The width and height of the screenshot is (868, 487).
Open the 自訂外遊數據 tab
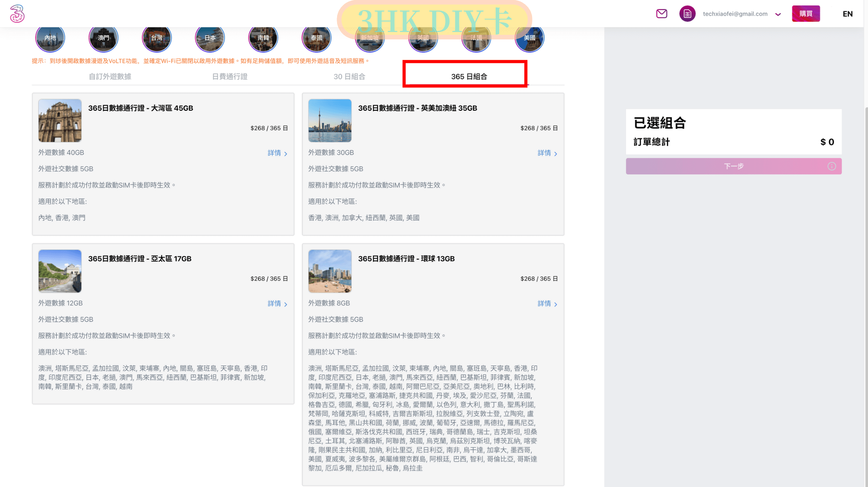[x=110, y=76]
